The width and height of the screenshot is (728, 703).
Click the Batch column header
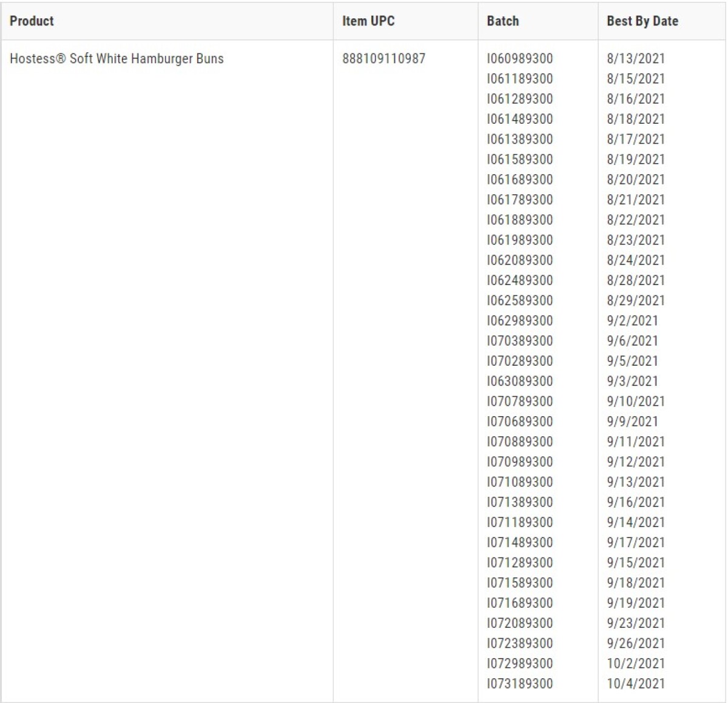point(503,21)
